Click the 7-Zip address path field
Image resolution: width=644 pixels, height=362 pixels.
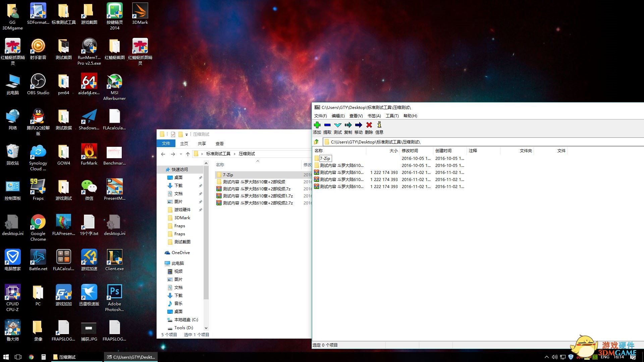pos(470,142)
